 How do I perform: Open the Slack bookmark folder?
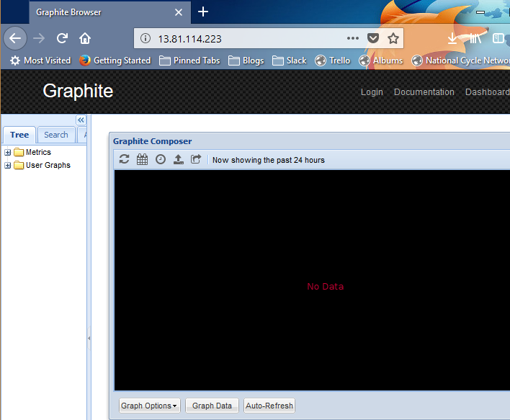click(290, 61)
